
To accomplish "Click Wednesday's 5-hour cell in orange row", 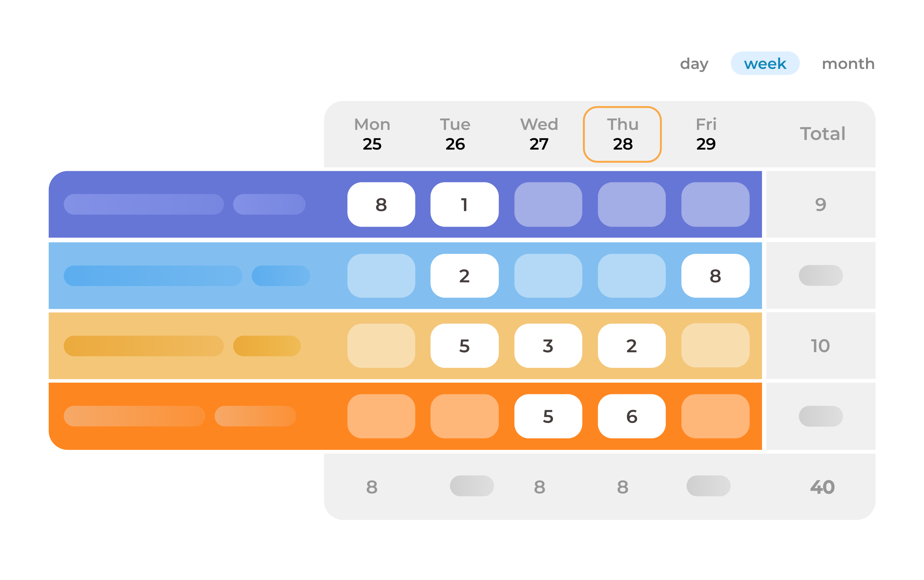I will [x=548, y=416].
